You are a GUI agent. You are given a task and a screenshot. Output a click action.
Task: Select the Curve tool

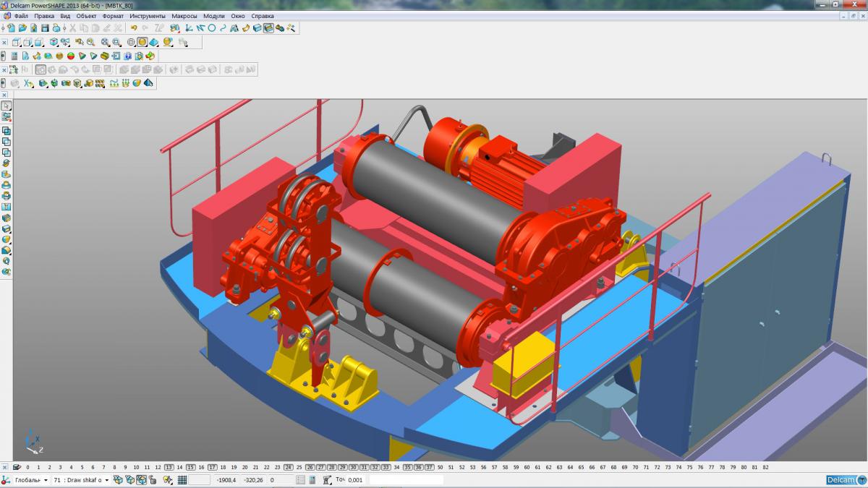click(223, 27)
